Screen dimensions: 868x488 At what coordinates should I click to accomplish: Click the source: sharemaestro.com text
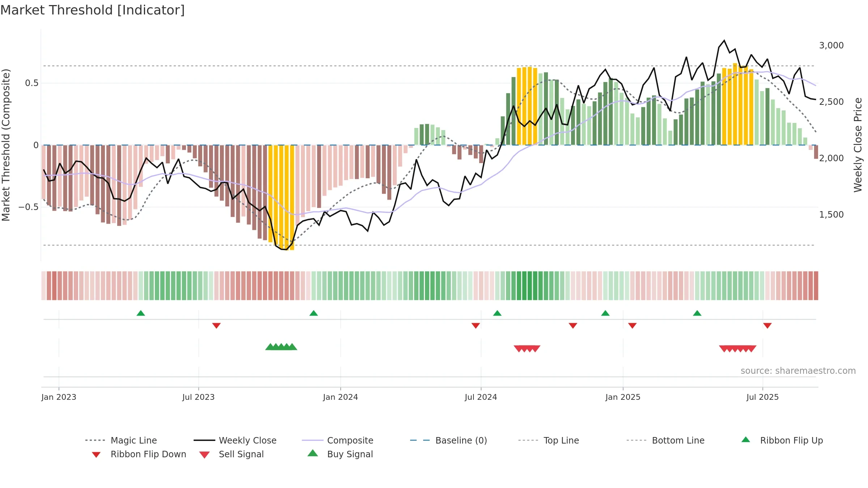[x=798, y=371]
